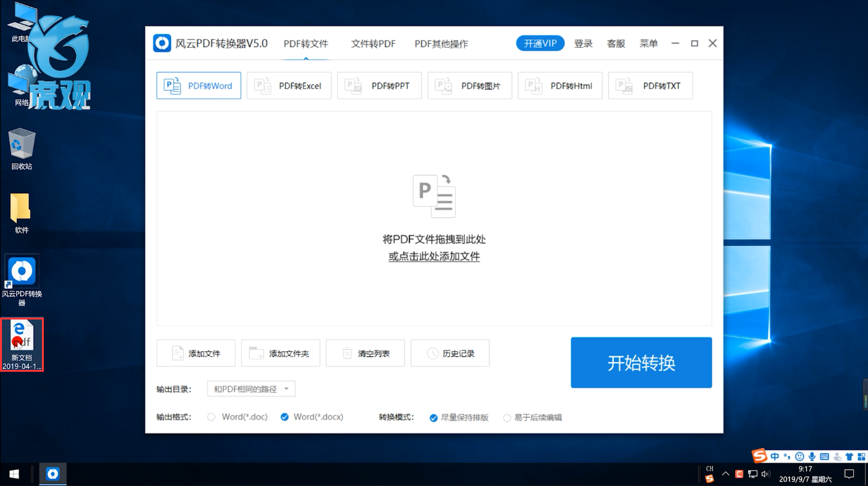Click the 添加文件夹 button
Viewport: 868px width, 486px height.
click(281, 353)
